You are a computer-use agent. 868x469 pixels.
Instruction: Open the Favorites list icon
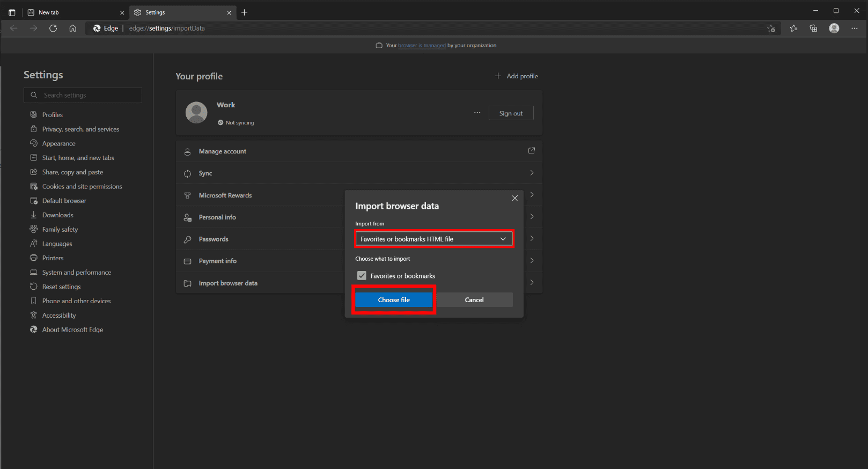coord(793,28)
